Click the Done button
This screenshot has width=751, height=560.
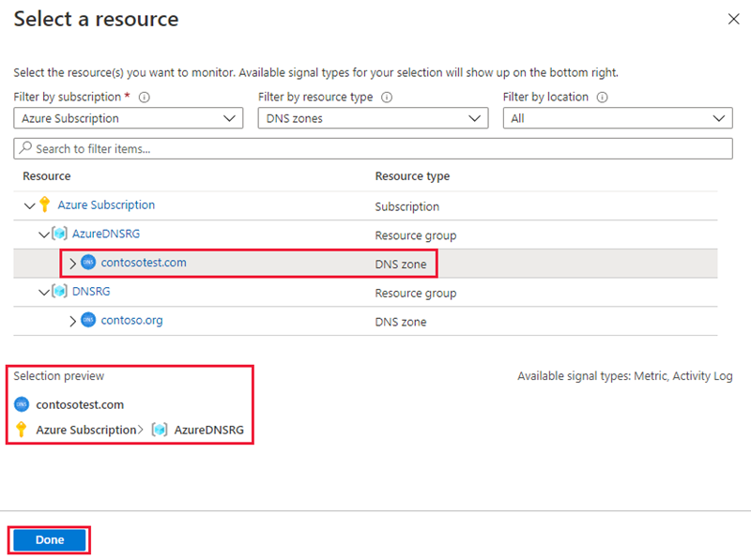50,540
